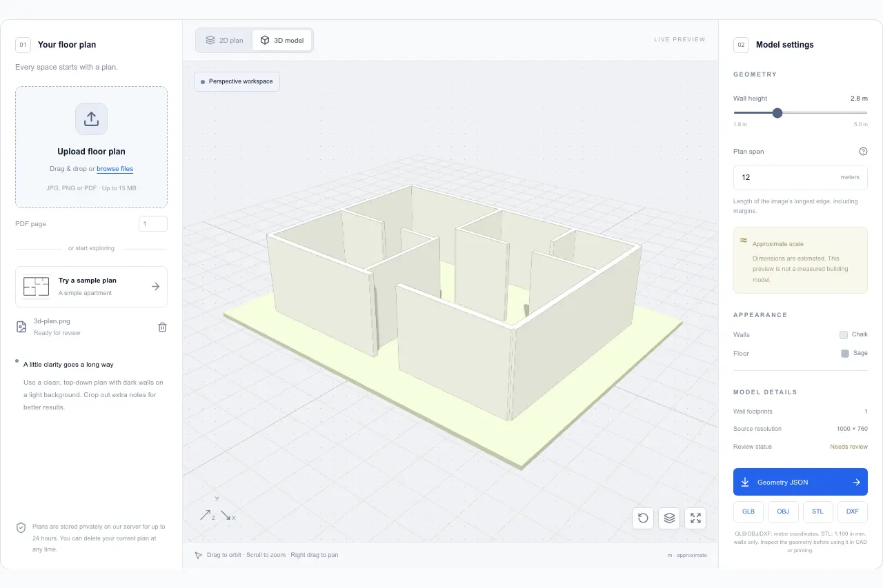
Task: Export the model as STL
Action: tap(817, 511)
